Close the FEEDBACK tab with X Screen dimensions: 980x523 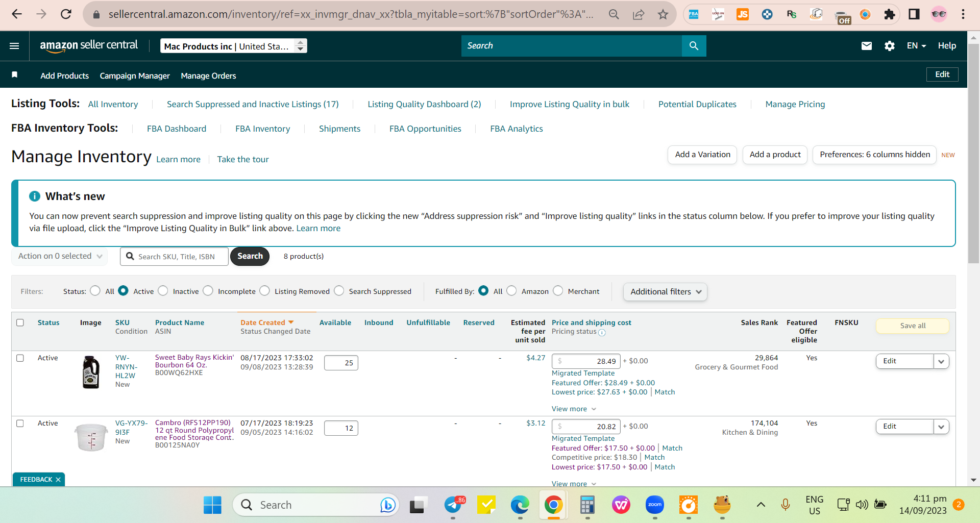(x=58, y=480)
